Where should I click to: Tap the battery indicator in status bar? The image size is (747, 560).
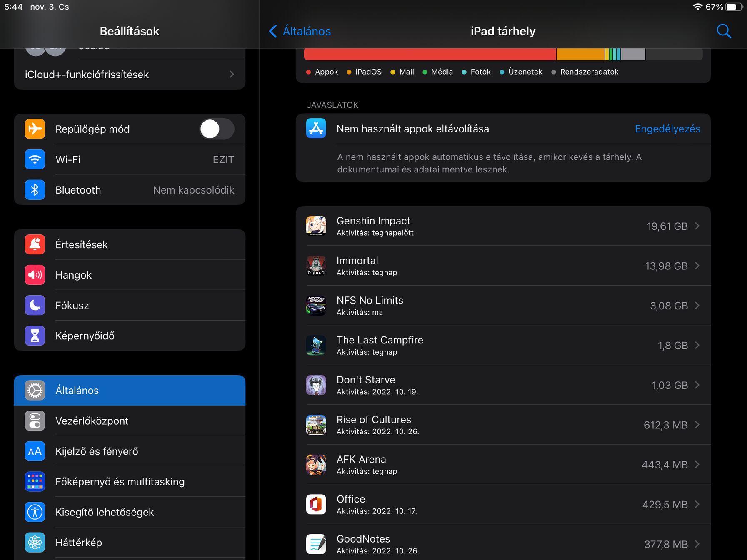click(735, 7)
